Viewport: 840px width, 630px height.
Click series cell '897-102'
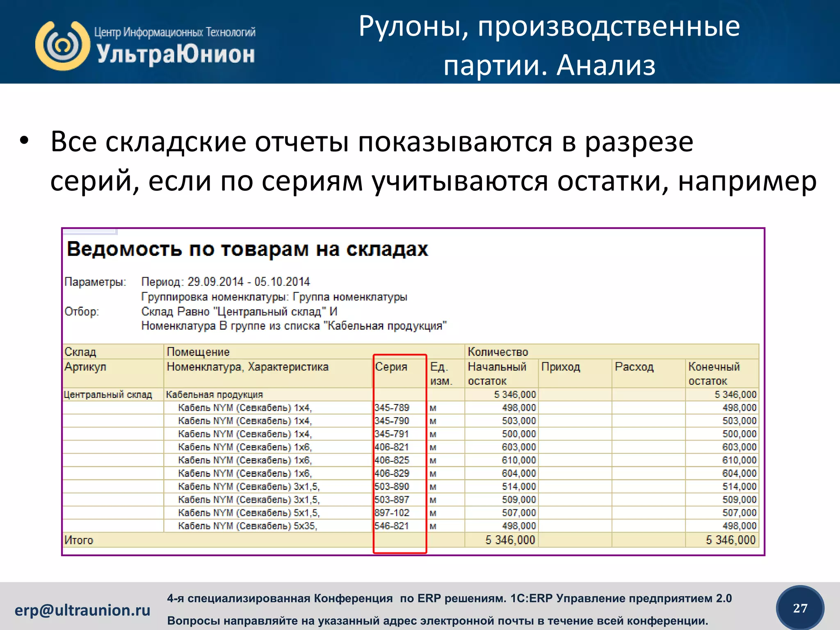coord(392,513)
